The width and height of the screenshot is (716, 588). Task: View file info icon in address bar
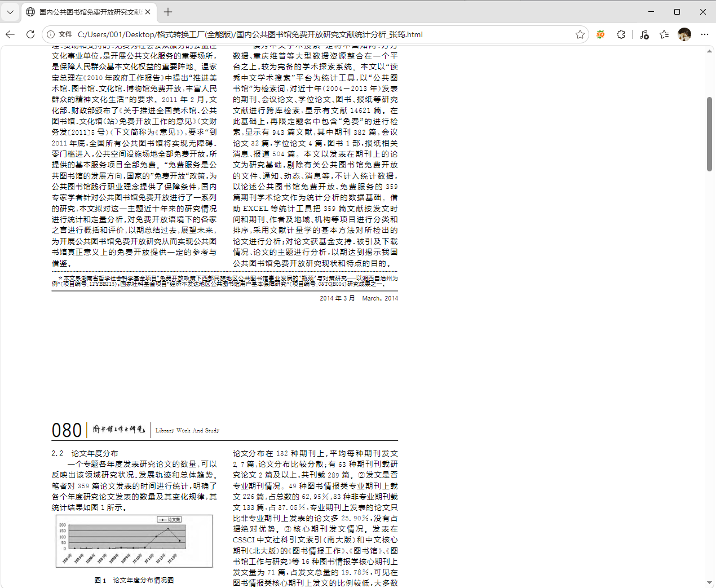click(51, 34)
